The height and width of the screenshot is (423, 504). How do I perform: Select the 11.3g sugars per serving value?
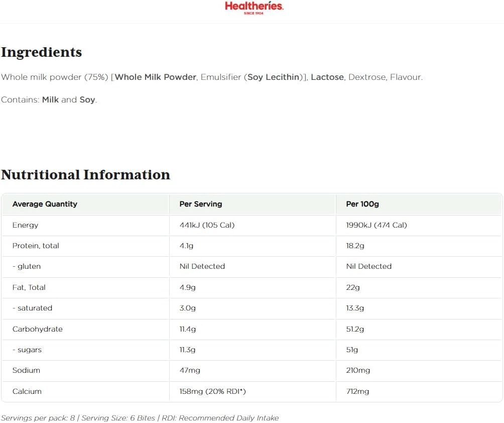[x=188, y=350]
